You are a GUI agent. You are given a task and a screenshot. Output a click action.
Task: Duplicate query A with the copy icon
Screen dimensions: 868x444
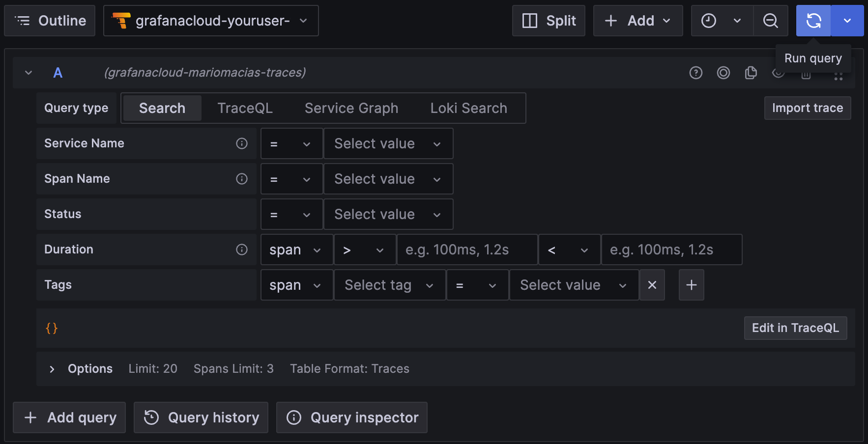751,73
